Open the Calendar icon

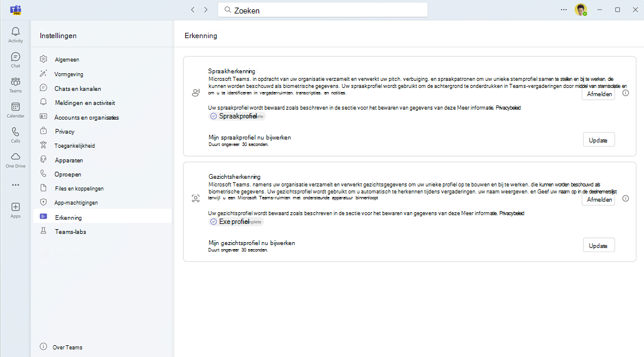[16, 107]
